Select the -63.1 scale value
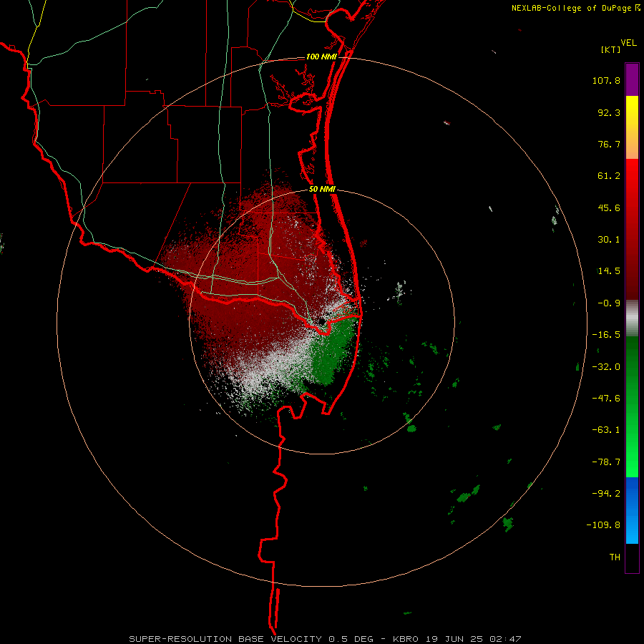The image size is (644, 644). point(606,430)
